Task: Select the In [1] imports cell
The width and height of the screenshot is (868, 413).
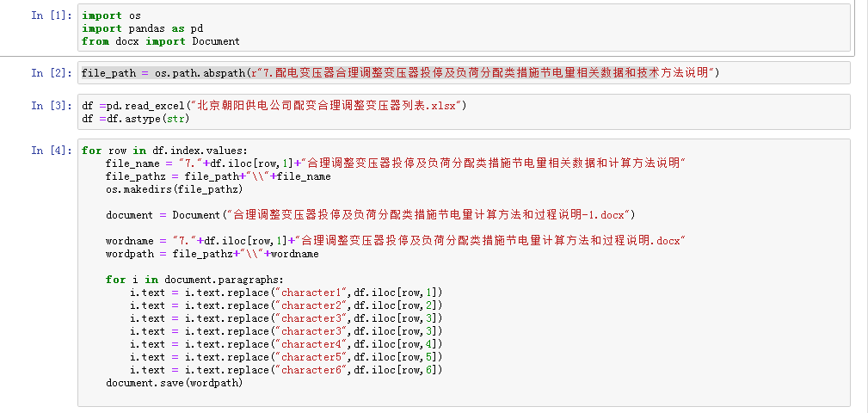Action: (464, 28)
